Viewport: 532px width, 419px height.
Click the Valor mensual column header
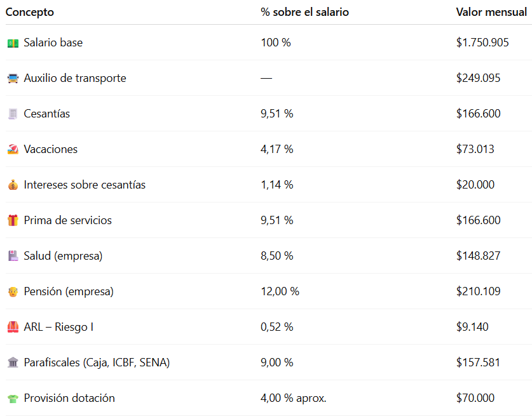coord(491,12)
